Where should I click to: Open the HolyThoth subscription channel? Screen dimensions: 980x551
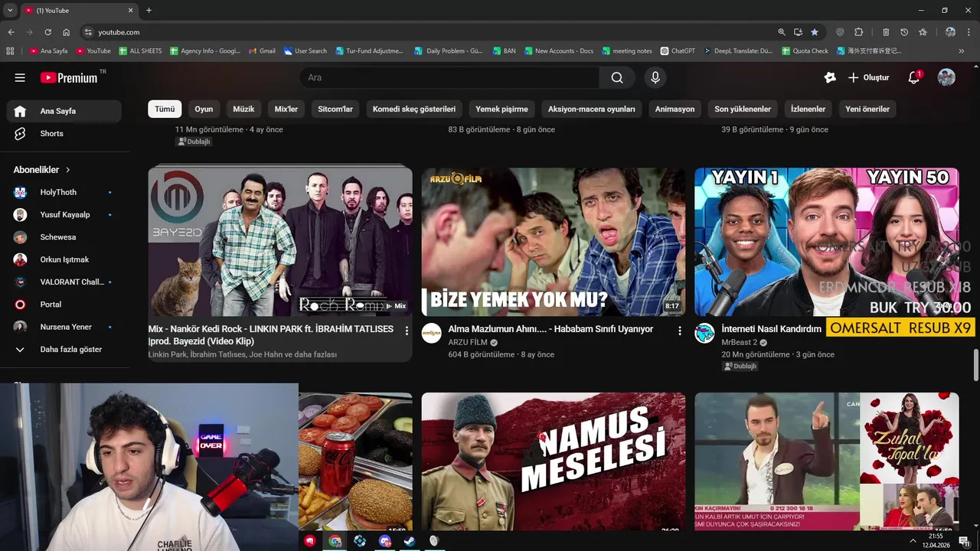tap(64, 192)
